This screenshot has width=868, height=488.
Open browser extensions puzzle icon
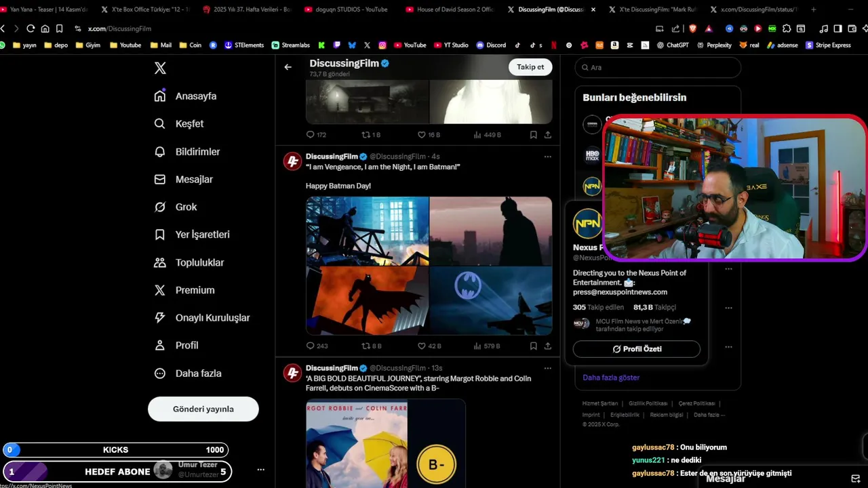click(787, 28)
